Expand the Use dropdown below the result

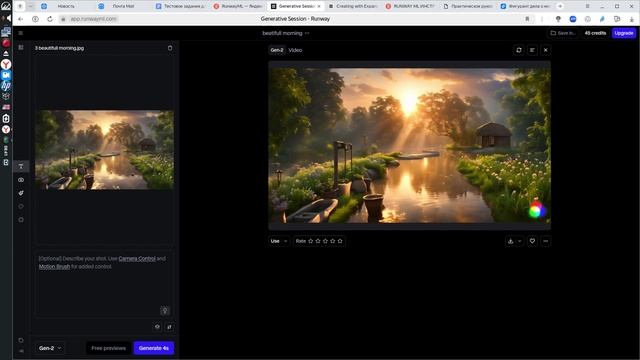pos(279,241)
